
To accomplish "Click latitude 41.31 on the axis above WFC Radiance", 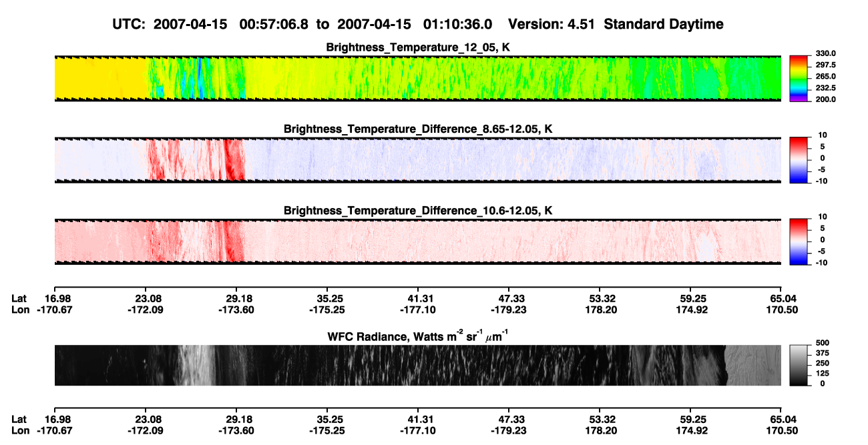I will pos(421,298).
